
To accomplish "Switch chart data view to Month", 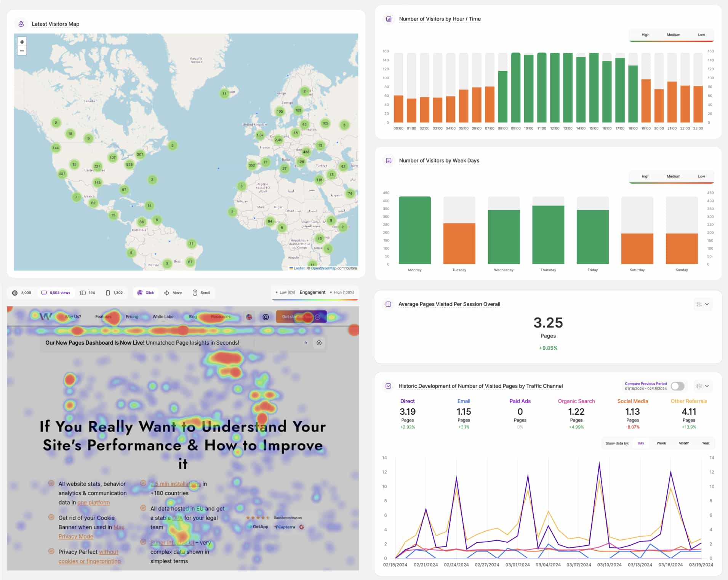I will point(683,443).
